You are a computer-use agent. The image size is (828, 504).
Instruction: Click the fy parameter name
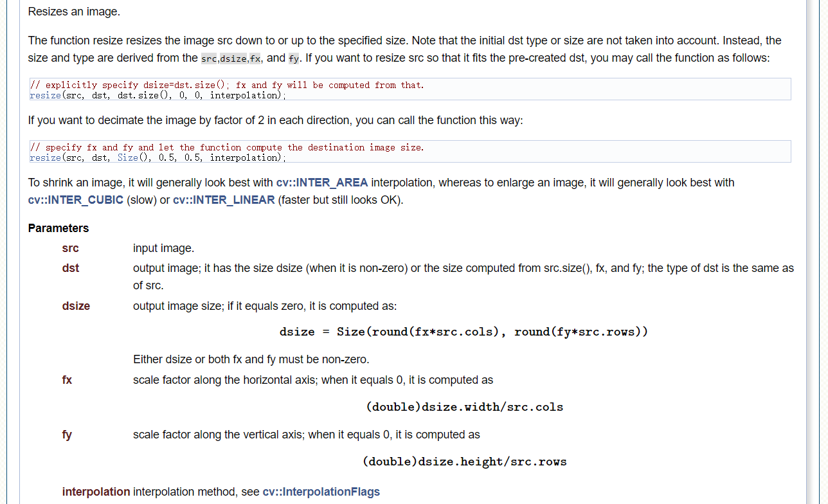point(67,435)
